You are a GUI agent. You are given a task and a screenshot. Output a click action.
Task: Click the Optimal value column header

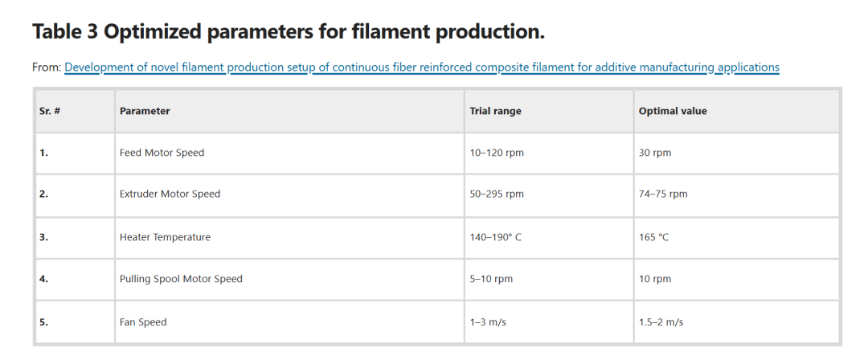click(x=673, y=111)
